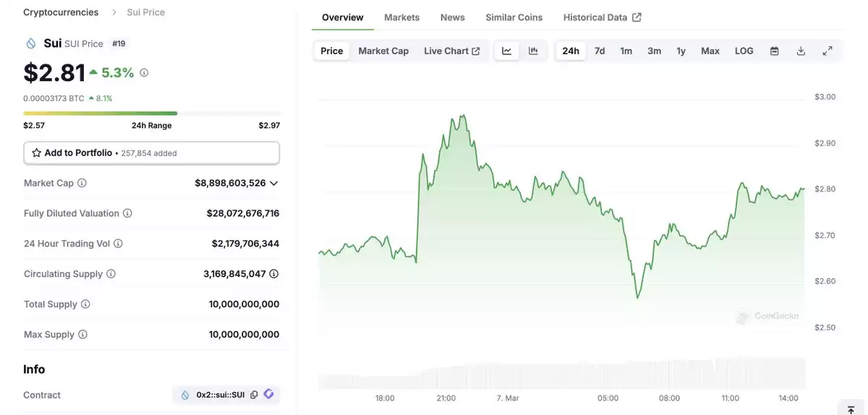Screen dimensions: 868x415
Task: Toggle Market Cap chart mode
Action: tap(383, 51)
